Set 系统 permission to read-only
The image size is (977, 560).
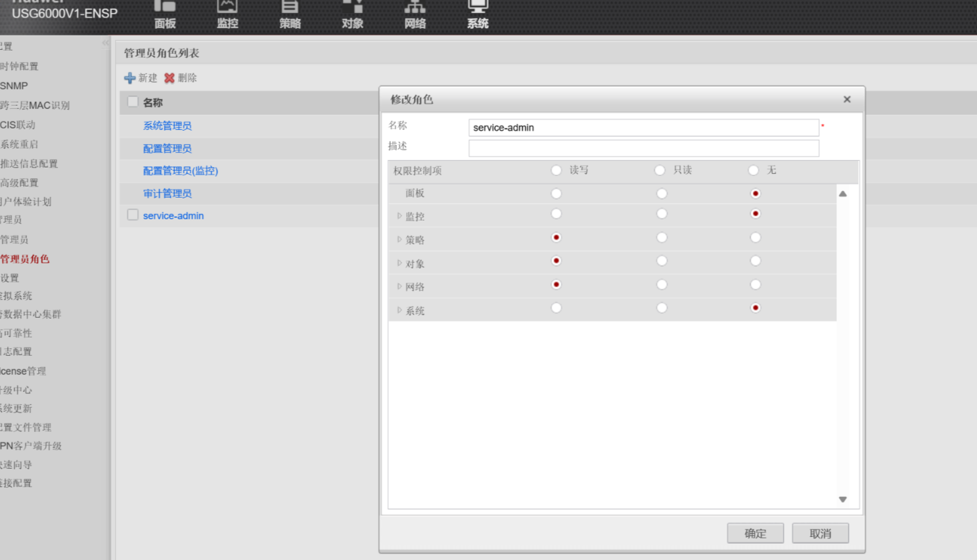(x=662, y=308)
